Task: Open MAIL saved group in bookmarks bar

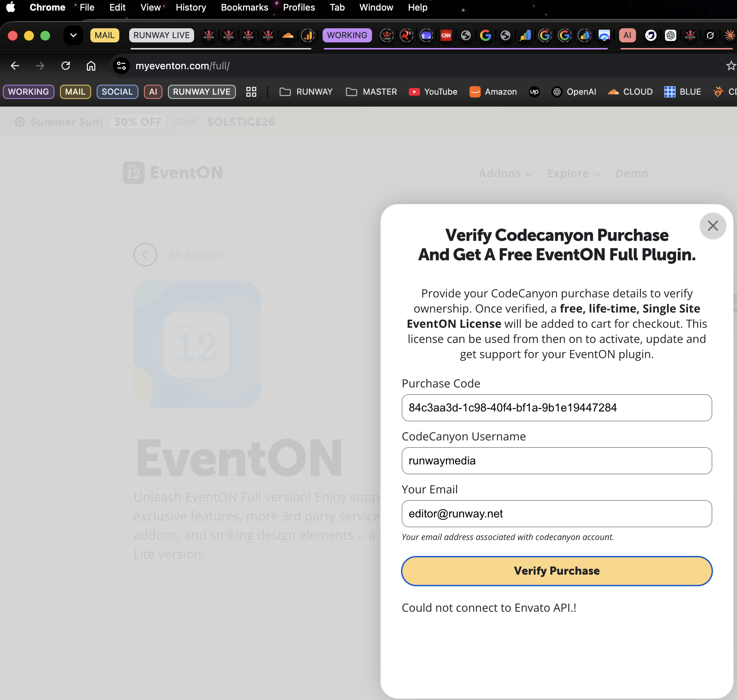Action: tap(75, 92)
